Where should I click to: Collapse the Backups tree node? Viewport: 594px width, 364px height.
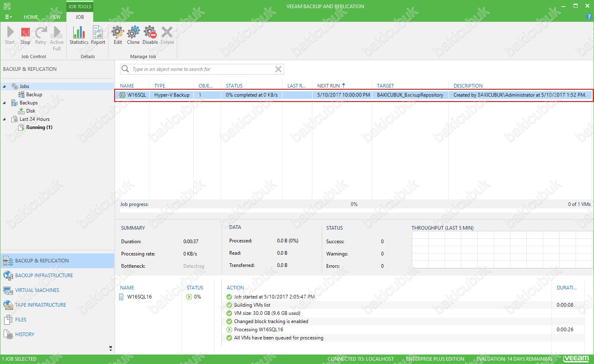click(x=5, y=103)
